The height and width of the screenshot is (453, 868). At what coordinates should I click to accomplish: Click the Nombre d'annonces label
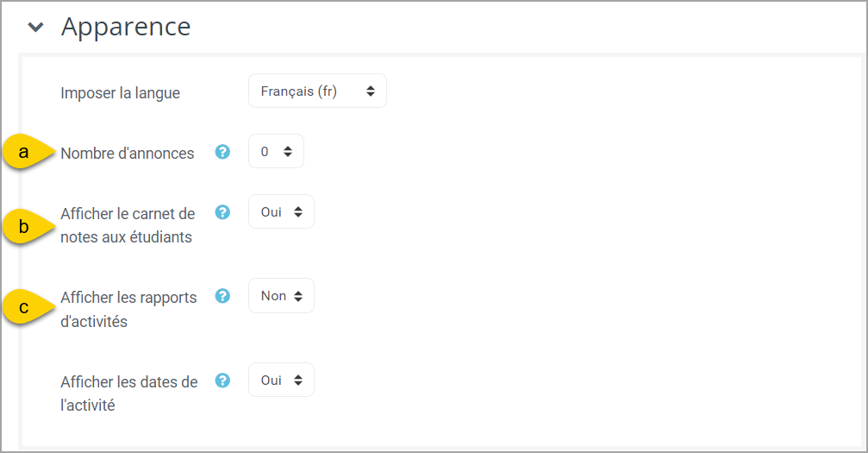128,153
